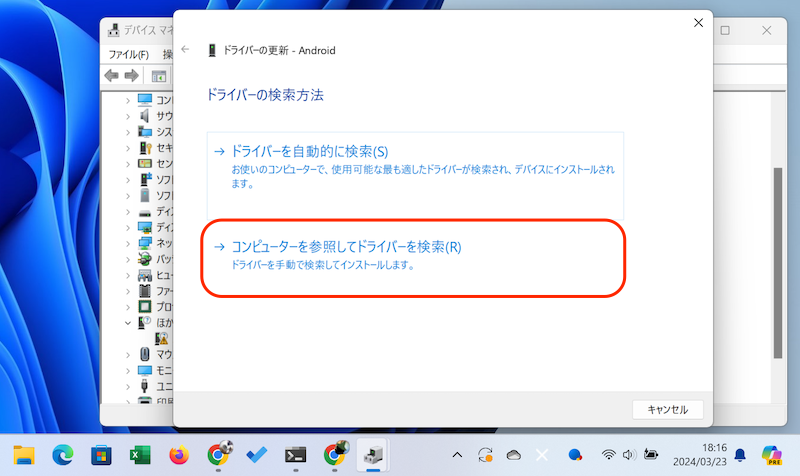Collapse the other devices (ほか...) category
Viewport: 800px width, 476px height.
pyautogui.click(x=127, y=323)
